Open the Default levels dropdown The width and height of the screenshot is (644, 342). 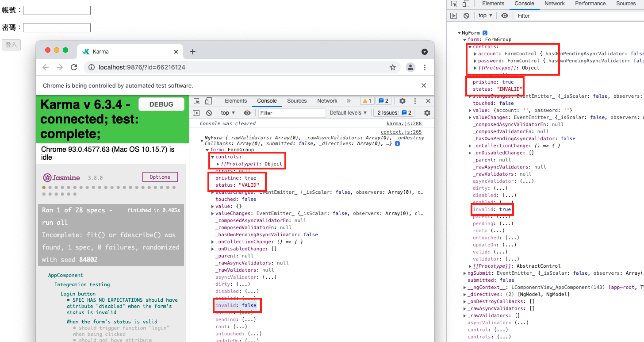pyautogui.click(x=348, y=113)
